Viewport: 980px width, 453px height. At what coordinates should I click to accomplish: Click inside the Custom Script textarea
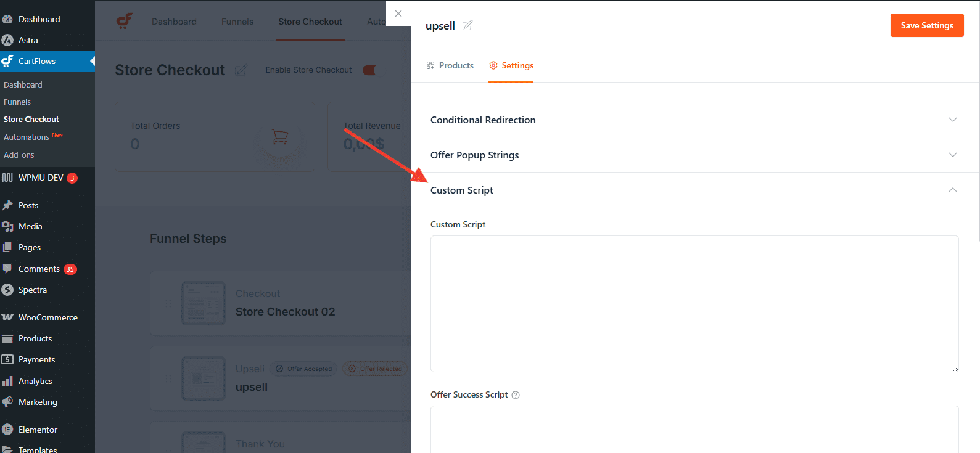pos(694,304)
